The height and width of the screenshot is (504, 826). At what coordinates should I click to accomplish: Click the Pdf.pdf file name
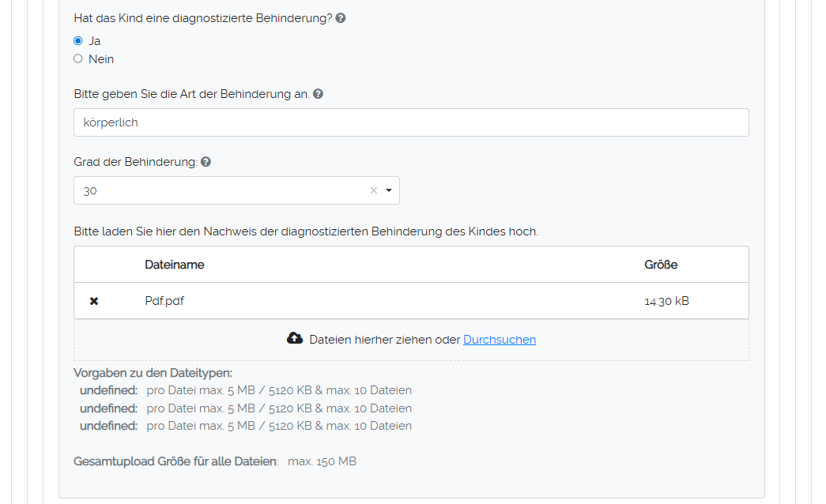coord(164,301)
